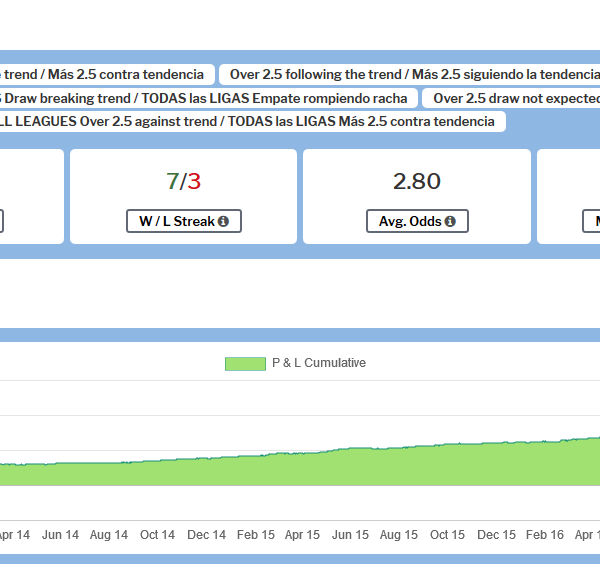Click the Aug 14 axis label
Screen dimensions: 600x571
108,535
